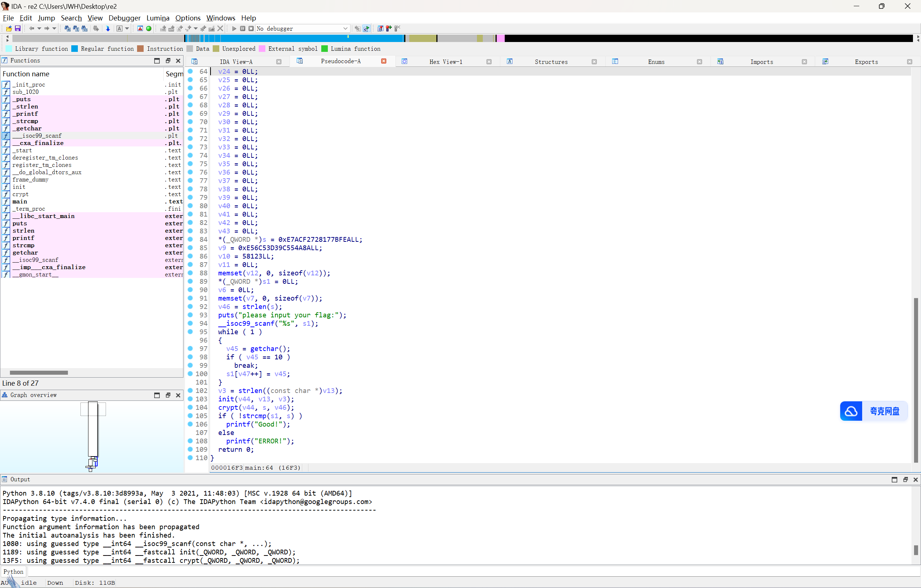Toggle breakpoint dot on line 84
The height and width of the screenshot is (588, 921).
(x=190, y=239)
